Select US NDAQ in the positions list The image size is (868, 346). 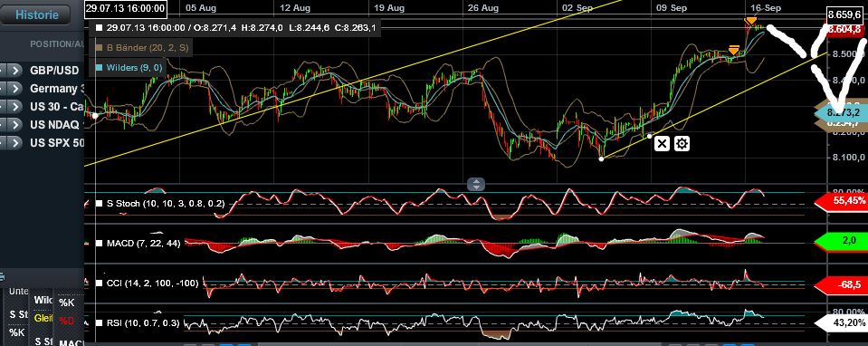pyautogui.click(x=54, y=125)
